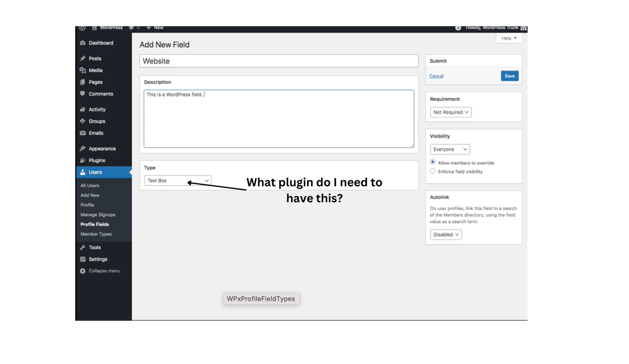Screen dimensions: 629x364
Task: Open the Type dropdown showing Text Box
Action: pos(178,181)
